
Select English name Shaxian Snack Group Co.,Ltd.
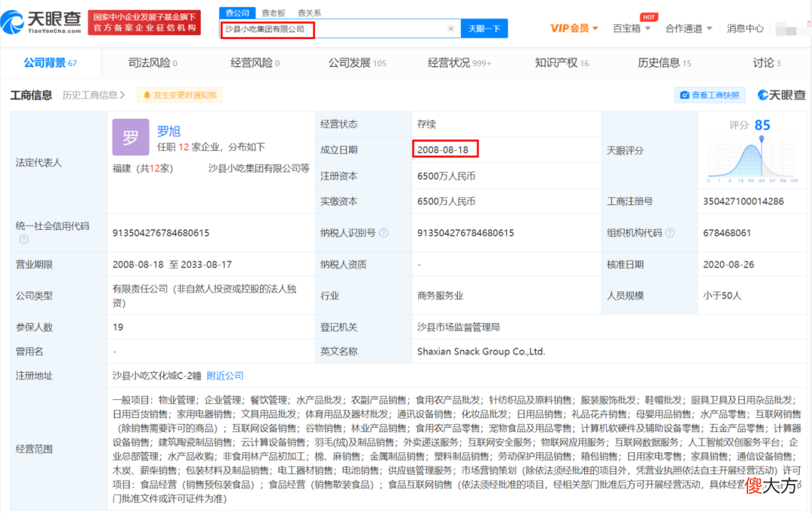click(x=481, y=352)
